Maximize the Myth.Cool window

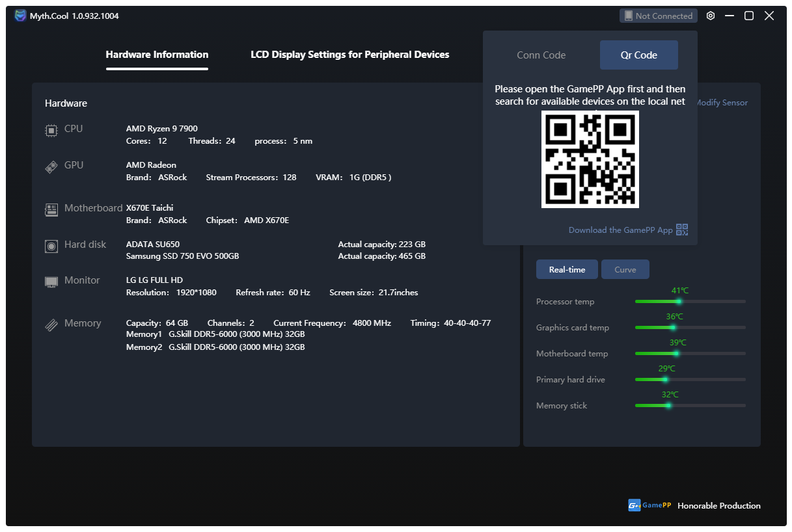749,16
